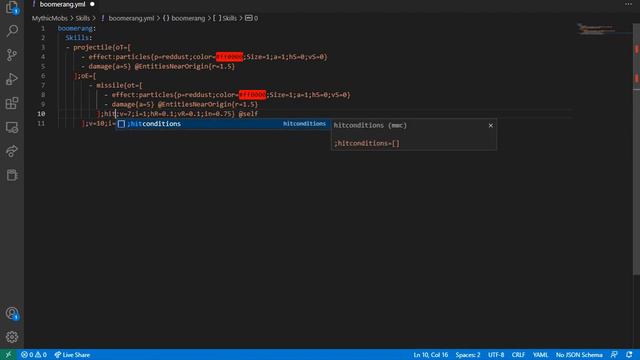The width and height of the screenshot is (640, 360).
Task: Click line number 1 in gutter
Action: click(x=43, y=28)
